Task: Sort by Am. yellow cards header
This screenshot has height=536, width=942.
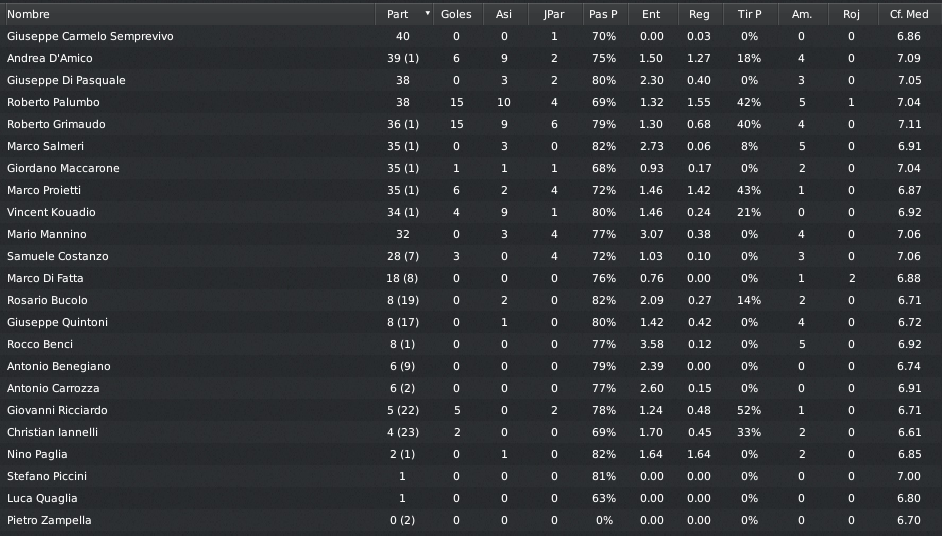Action: [x=801, y=14]
